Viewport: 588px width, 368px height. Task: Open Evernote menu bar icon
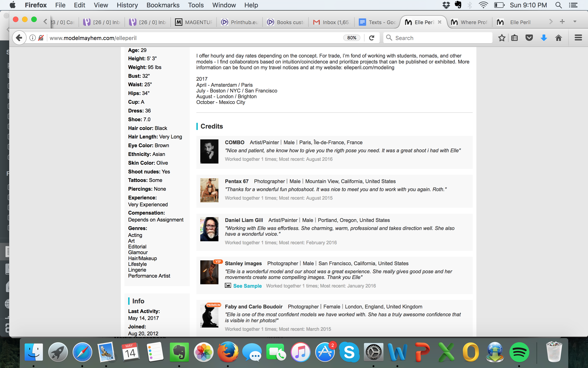[458, 5]
